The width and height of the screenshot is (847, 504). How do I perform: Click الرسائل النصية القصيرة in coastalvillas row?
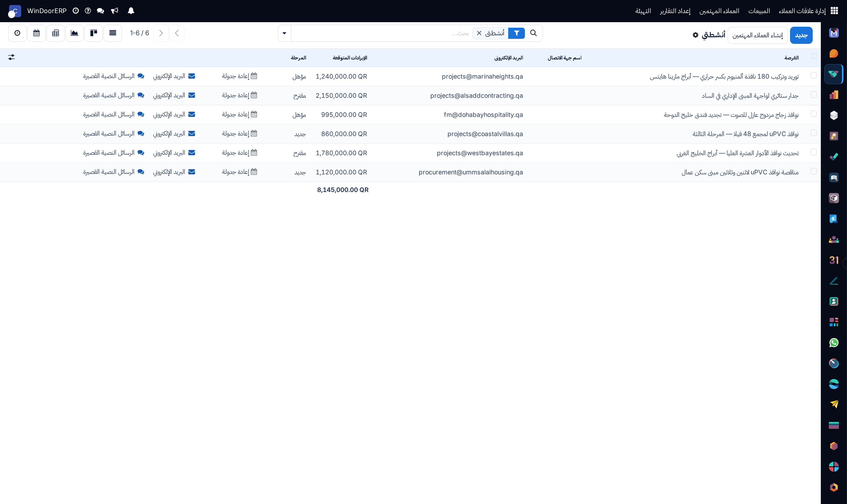[x=114, y=134]
